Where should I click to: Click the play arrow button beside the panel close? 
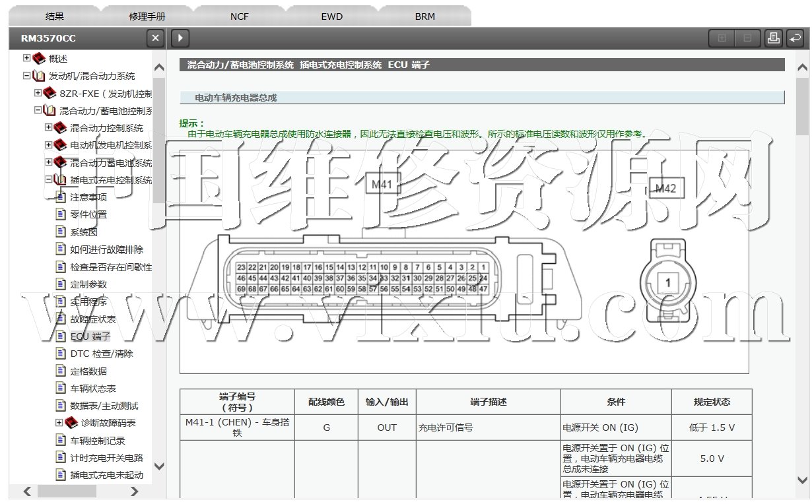[x=180, y=38]
